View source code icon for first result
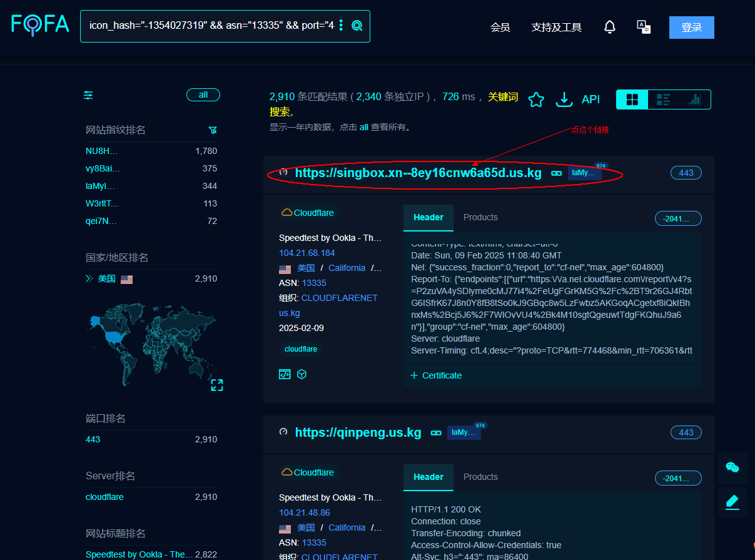 [285, 374]
